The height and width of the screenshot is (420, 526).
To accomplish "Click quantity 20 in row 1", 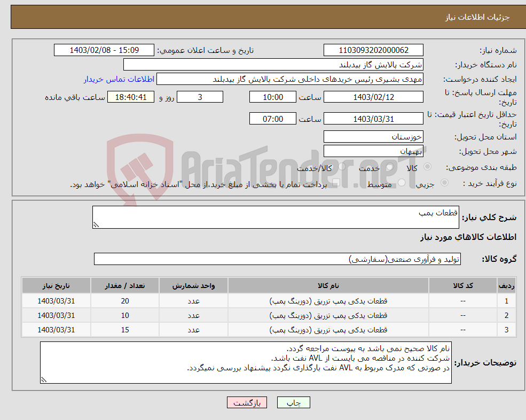I will 125,301.
